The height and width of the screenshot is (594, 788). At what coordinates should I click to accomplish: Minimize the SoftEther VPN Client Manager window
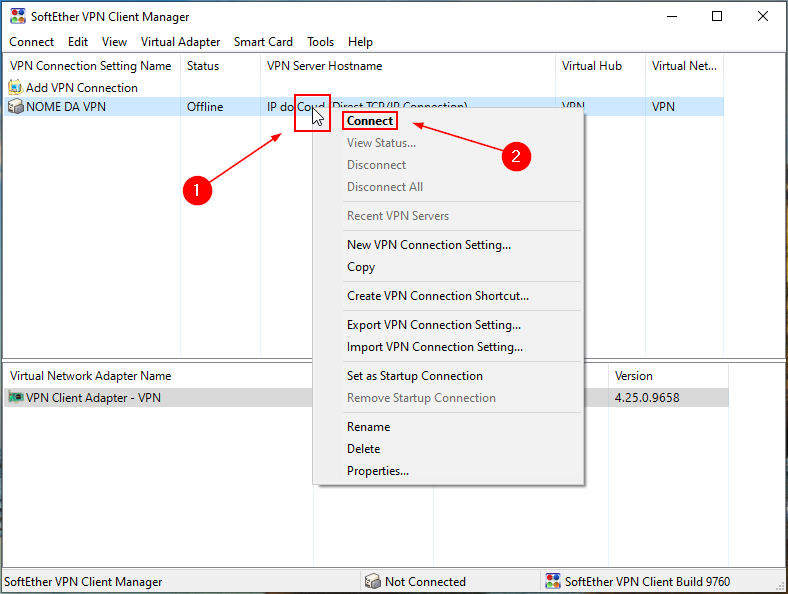[x=672, y=17]
